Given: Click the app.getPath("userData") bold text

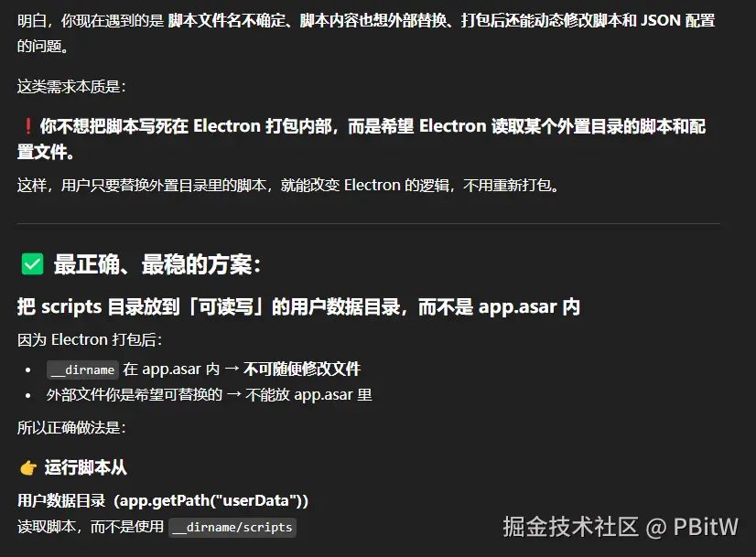Looking at the screenshot, I should (x=211, y=500).
